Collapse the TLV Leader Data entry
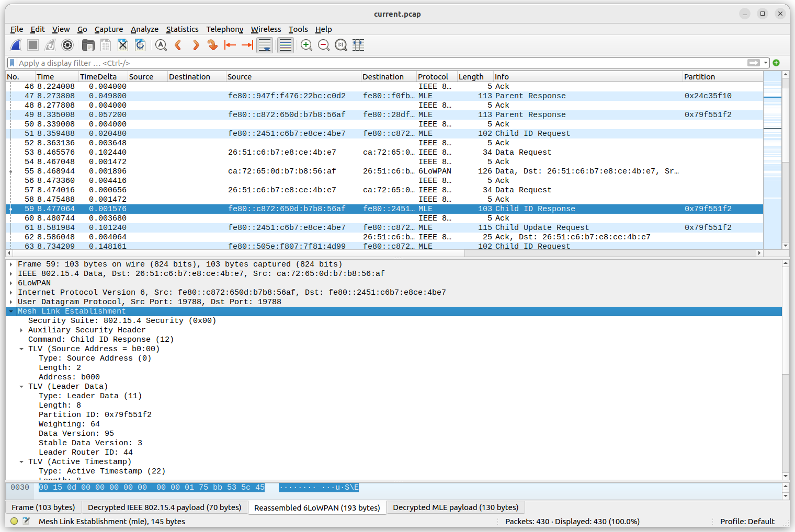The width and height of the screenshot is (795, 532). click(21, 386)
